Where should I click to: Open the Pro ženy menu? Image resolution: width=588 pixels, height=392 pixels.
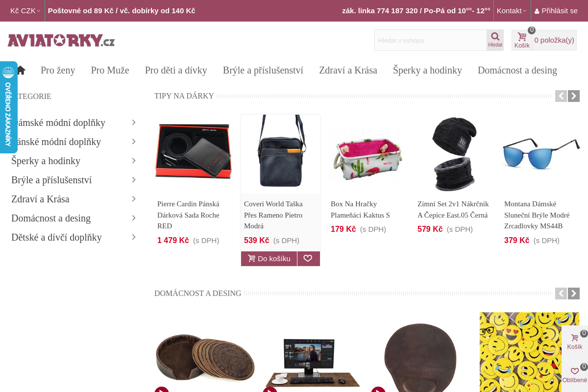[x=58, y=70]
